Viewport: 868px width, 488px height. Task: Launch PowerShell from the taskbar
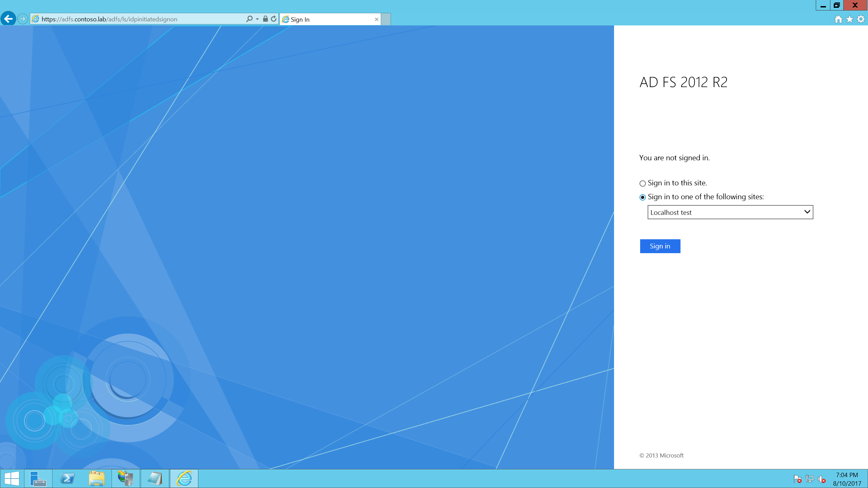coord(67,479)
